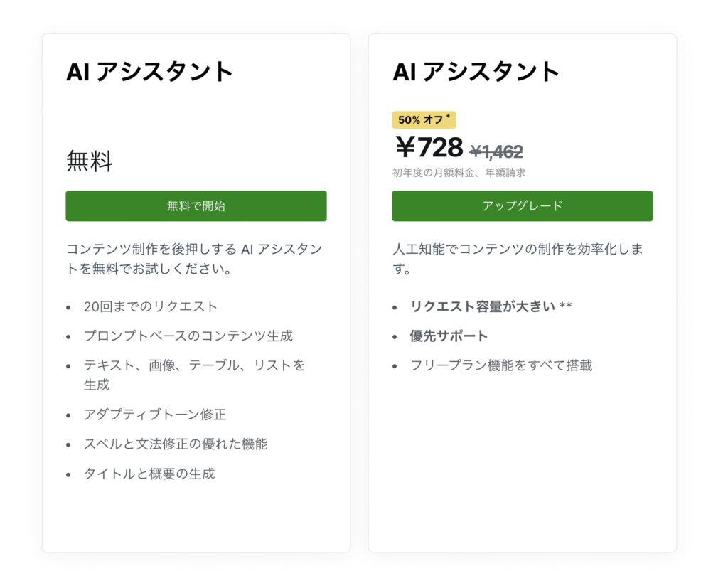The width and height of the screenshot is (728, 588).
Task: Click the テキスト、画像、テーブル、リストを生成 item
Action: click(194, 375)
